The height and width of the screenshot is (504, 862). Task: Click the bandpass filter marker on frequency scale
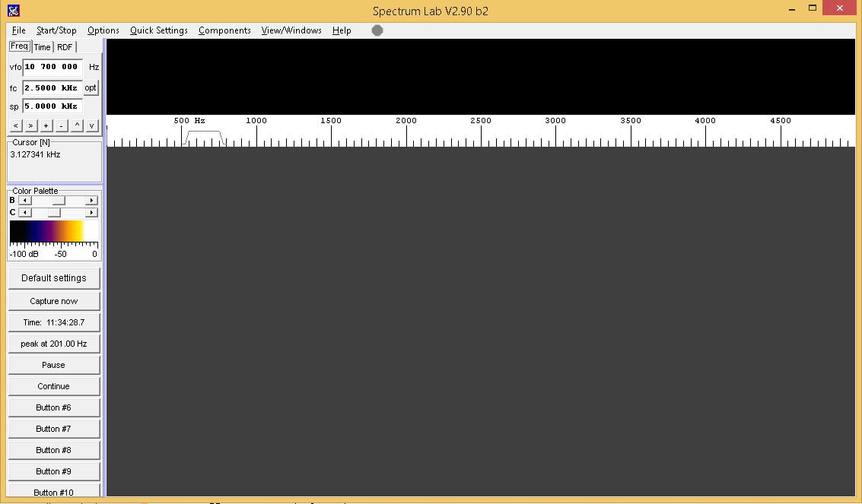coord(203,136)
